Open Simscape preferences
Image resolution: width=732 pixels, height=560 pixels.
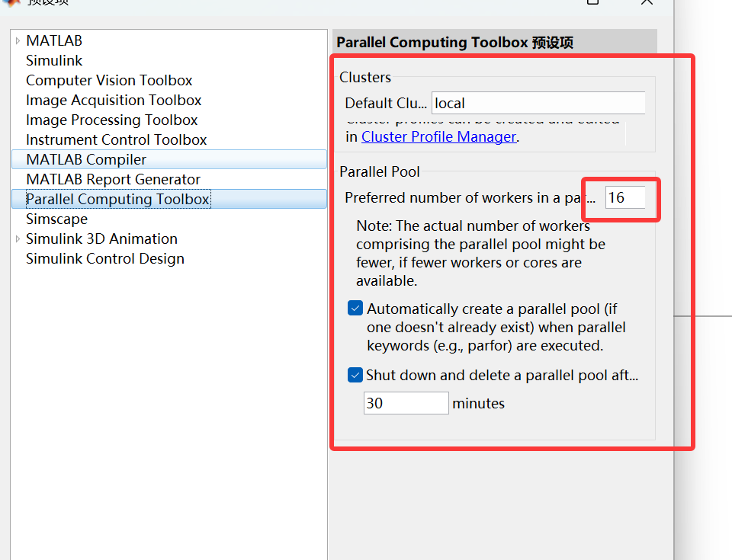click(57, 219)
